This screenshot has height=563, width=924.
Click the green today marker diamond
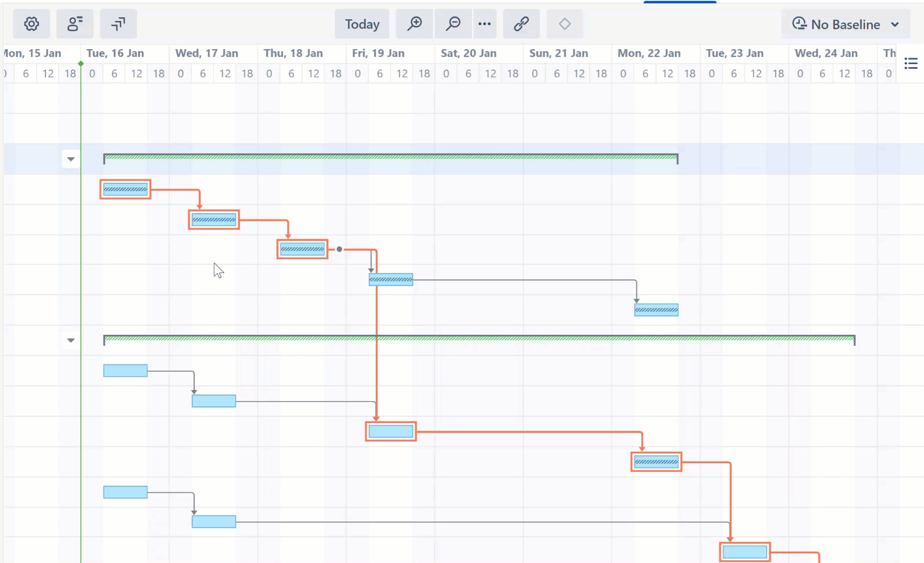(80, 63)
